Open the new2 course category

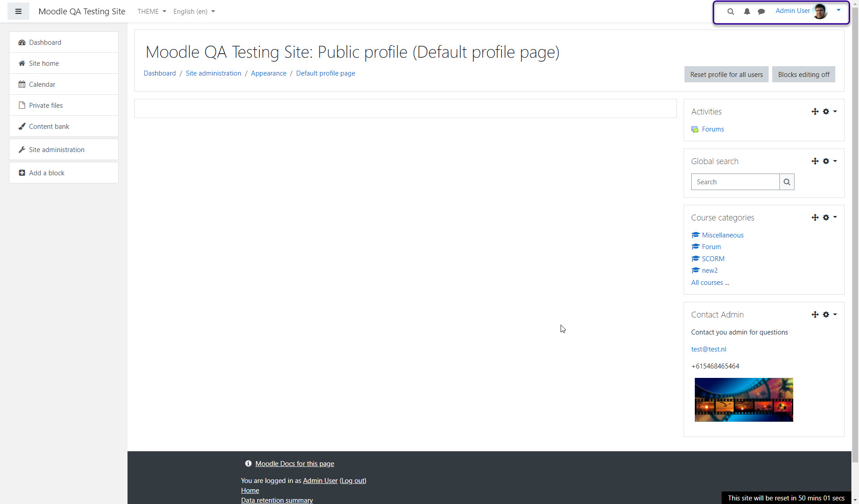pos(710,271)
